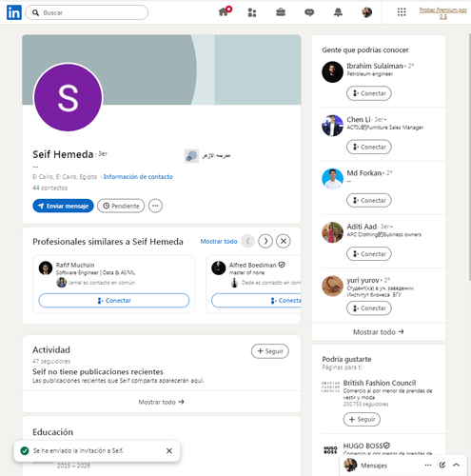471x476 pixels.
Task: Connect with yuri yurov
Action: [369, 308]
